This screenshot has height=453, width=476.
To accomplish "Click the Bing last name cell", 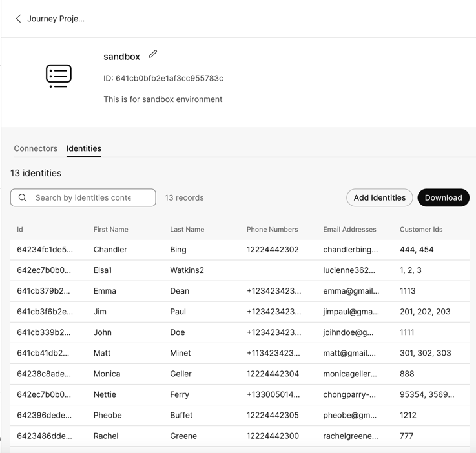I will coord(178,250).
